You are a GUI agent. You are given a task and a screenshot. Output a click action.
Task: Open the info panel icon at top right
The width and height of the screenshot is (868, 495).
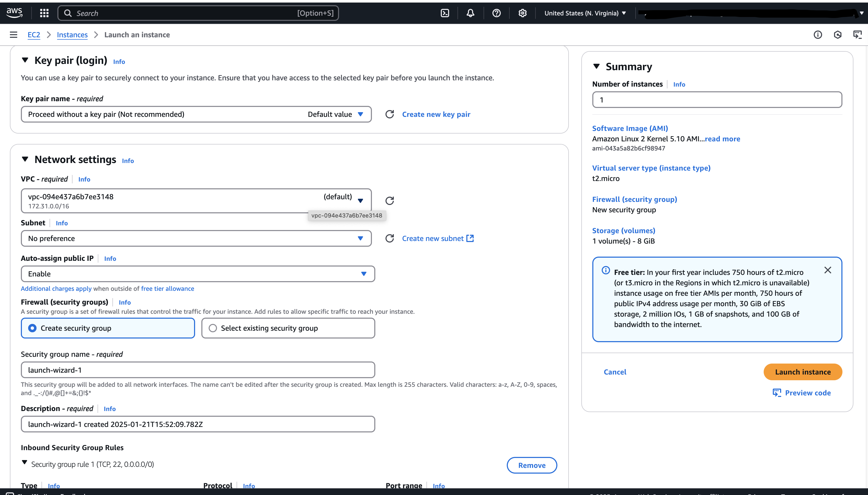pyautogui.click(x=818, y=35)
